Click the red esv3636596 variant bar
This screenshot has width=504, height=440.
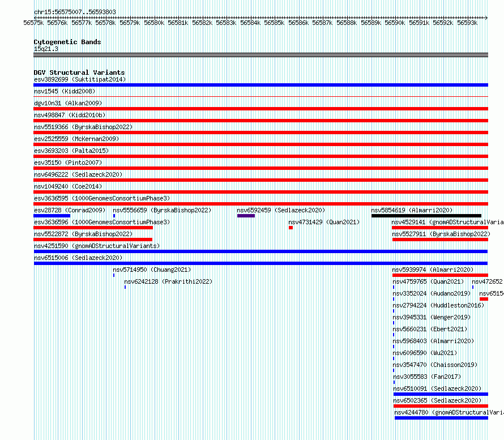pyautogui.click(x=93, y=228)
